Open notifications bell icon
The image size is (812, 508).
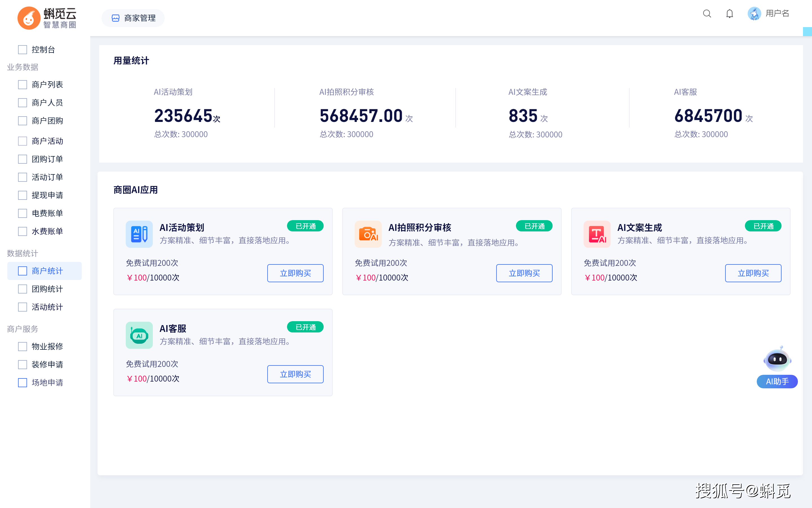click(x=729, y=14)
